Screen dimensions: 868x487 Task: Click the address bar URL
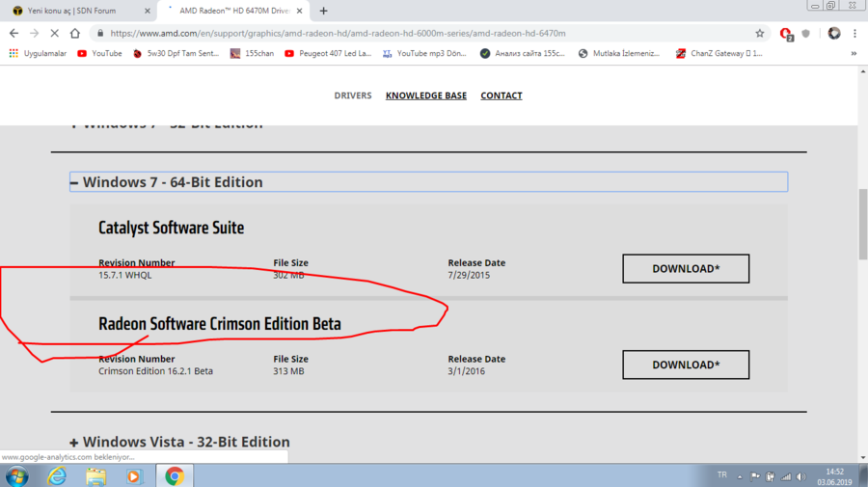pos(338,33)
